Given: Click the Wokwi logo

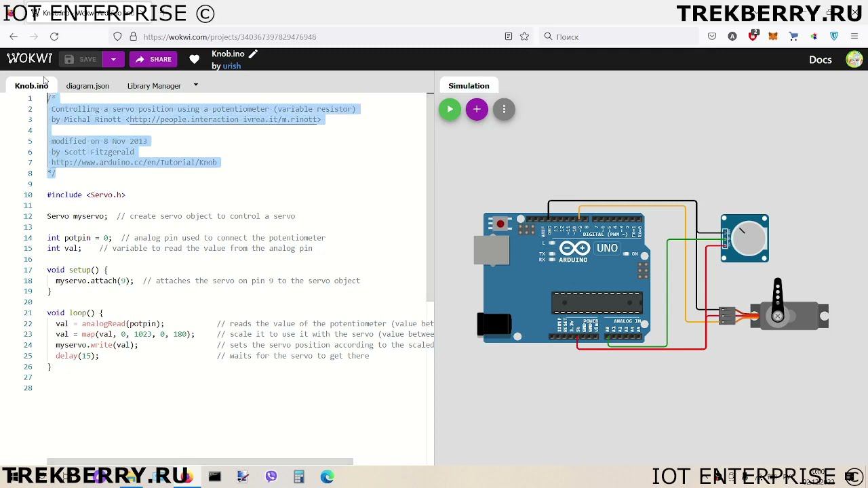Looking at the screenshot, I should point(29,59).
